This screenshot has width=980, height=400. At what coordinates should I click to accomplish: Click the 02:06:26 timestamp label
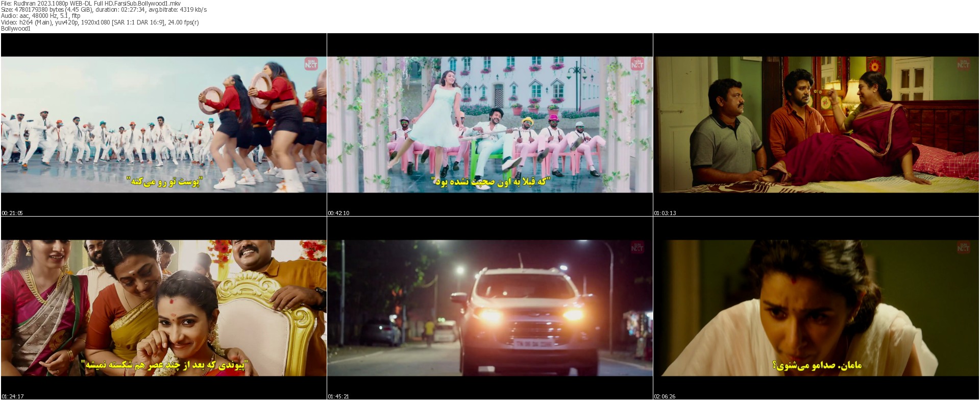tap(665, 396)
